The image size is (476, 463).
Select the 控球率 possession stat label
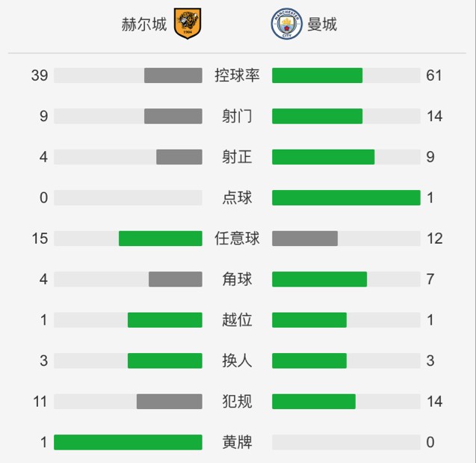[x=237, y=76]
